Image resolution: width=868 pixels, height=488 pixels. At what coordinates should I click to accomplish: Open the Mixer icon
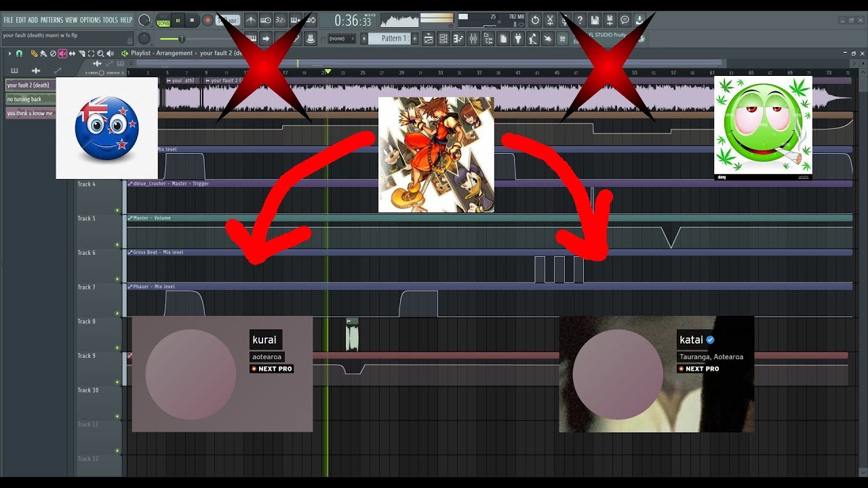[x=473, y=39]
